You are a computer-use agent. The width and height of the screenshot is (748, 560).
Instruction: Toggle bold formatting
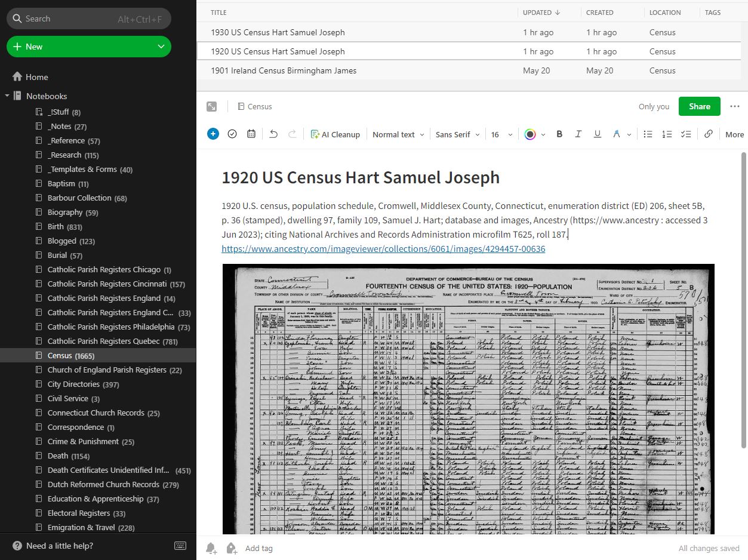click(x=559, y=134)
